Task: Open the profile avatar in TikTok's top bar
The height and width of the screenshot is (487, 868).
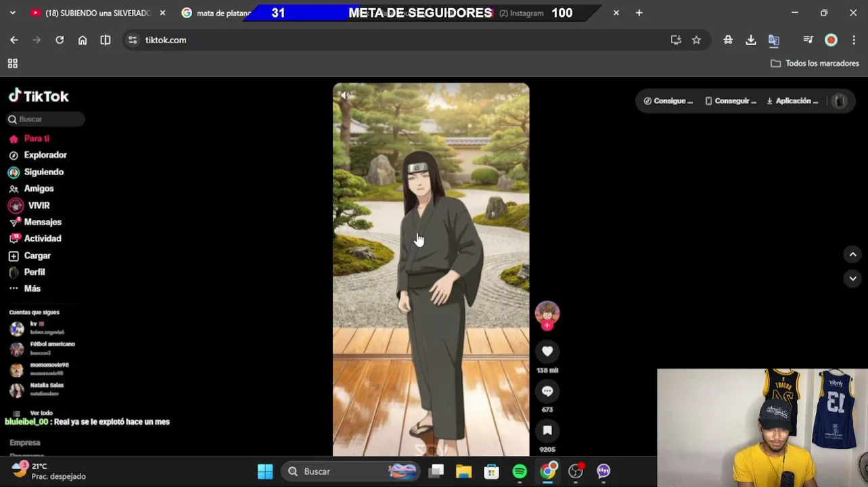Action: (840, 101)
